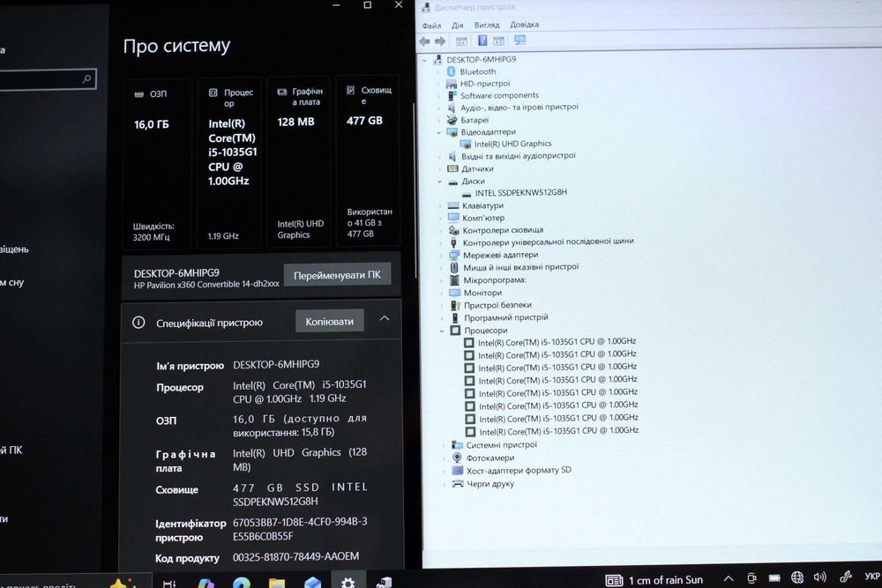
Task: Focus the Settings search field
Action: click(x=48, y=79)
